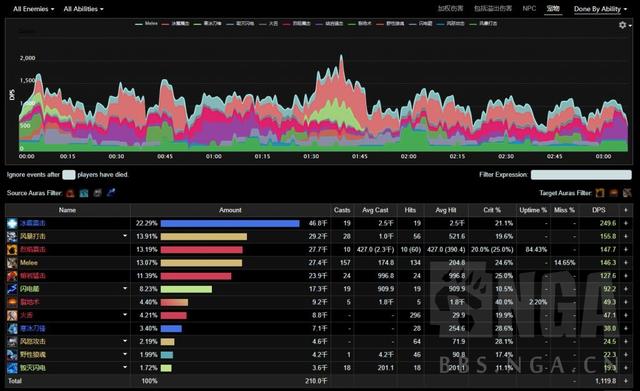Click the 闪电箭 ability icon at 8.23%
The height and width of the screenshot is (391, 640).
[x=12, y=289]
